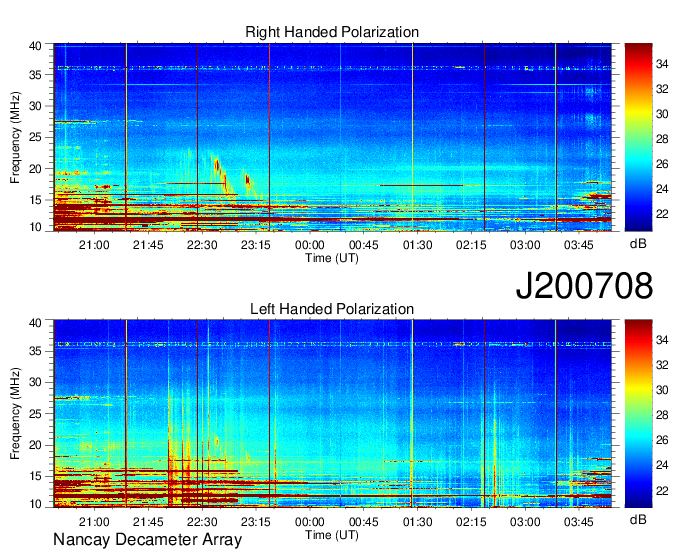The height and width of the screenshot is (552, 680).
Task: Click "20" frequency tick of Left Handed plot
Action: coord(35,445)
